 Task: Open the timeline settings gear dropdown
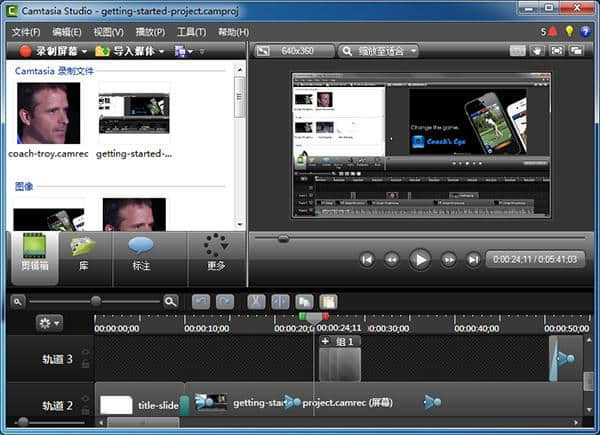pos(47,323)
